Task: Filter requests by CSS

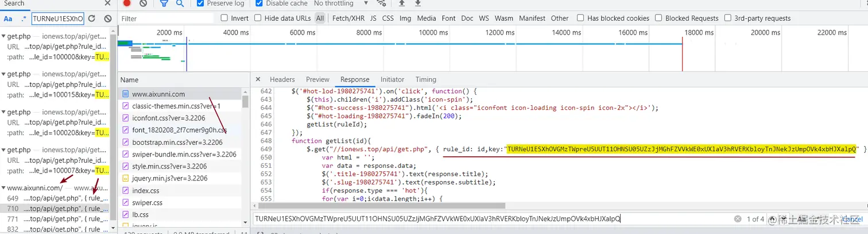Action: point(388,18)
